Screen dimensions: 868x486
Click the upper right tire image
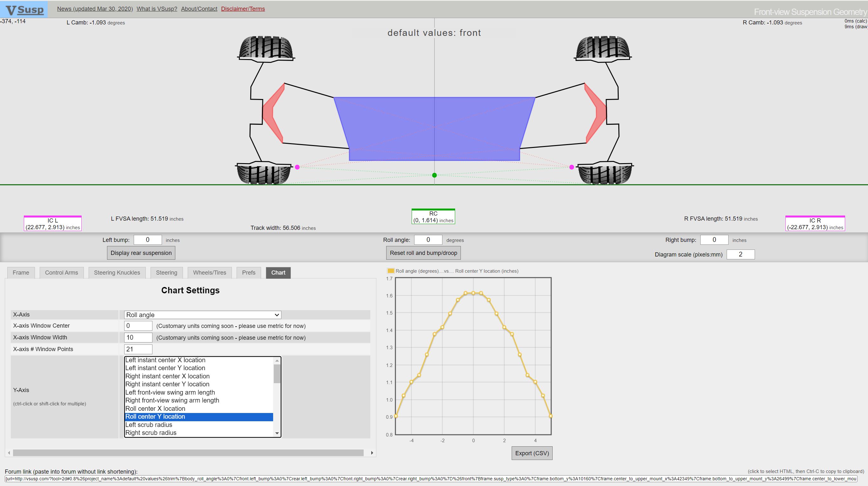[x=602, y=48]
